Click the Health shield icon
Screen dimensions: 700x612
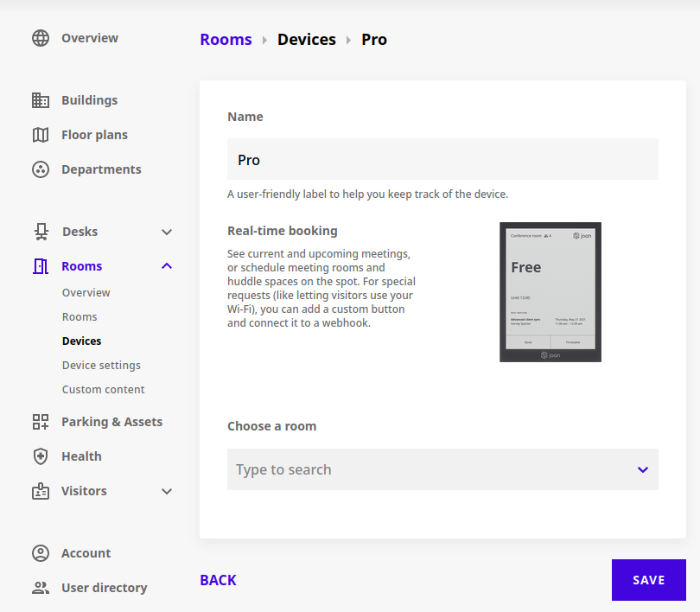[x=41, y=456]
